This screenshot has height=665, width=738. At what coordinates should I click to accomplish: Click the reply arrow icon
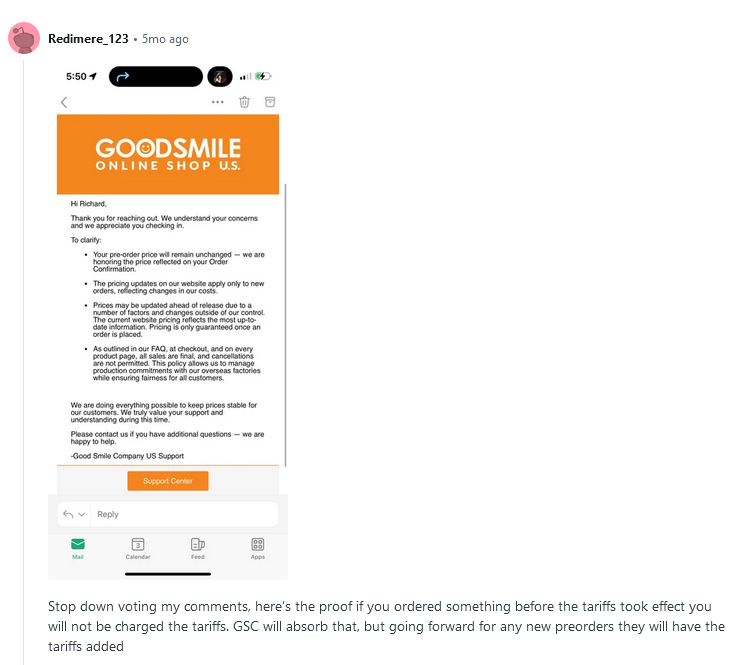68,514
